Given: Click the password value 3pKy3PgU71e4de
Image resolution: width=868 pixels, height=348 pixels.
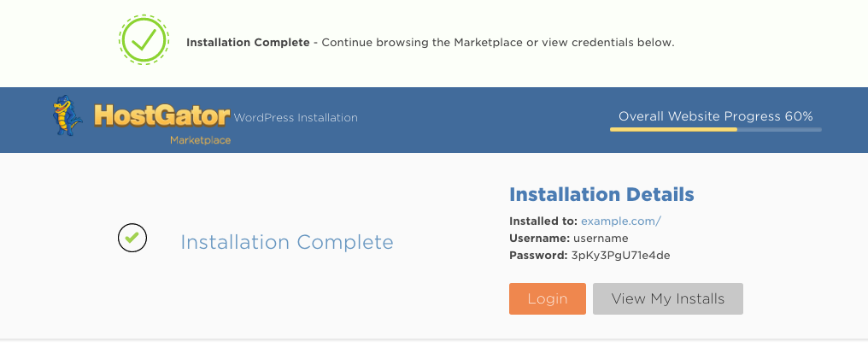Looking at the screenshot, I should pyautogui.click(x=620, y=256).
